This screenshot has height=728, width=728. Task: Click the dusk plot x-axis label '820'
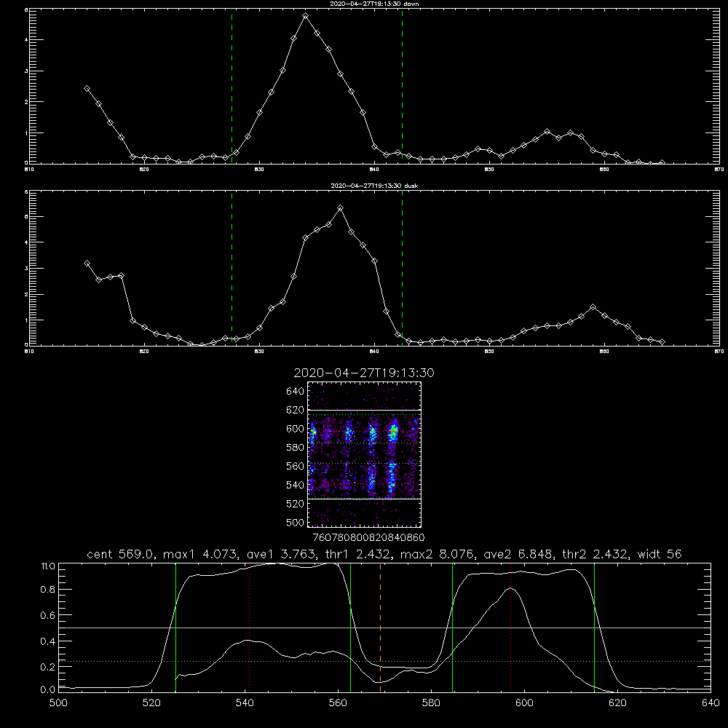144,352
